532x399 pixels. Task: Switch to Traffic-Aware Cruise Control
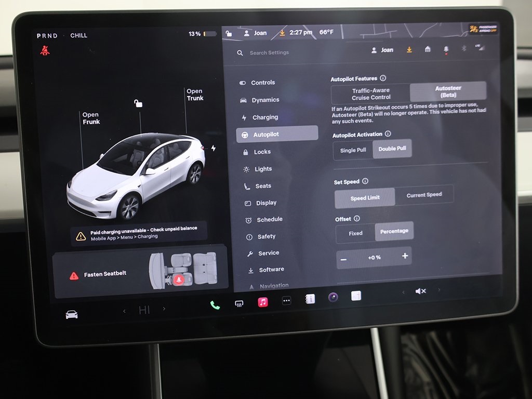coord(370,94)
